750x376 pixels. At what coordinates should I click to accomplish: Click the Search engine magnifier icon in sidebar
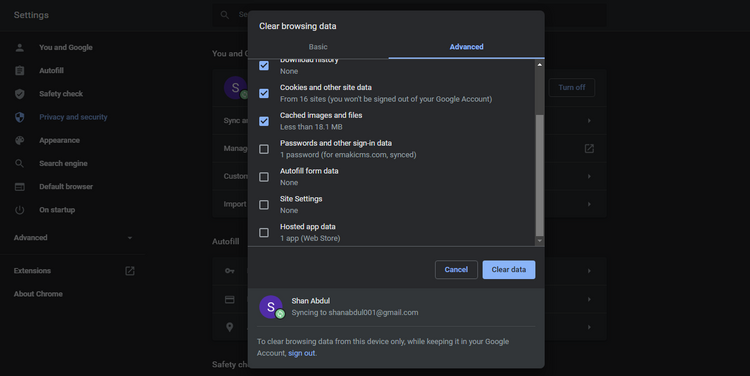[x=20, y=164]
